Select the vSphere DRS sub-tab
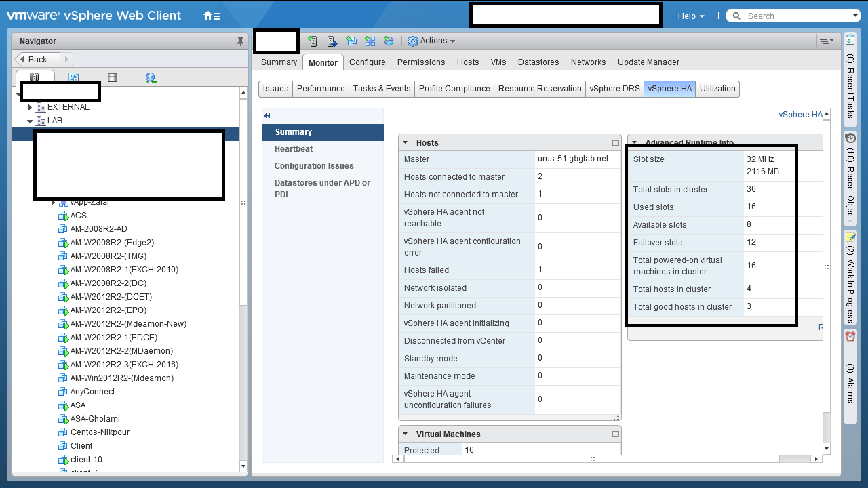 614,89
